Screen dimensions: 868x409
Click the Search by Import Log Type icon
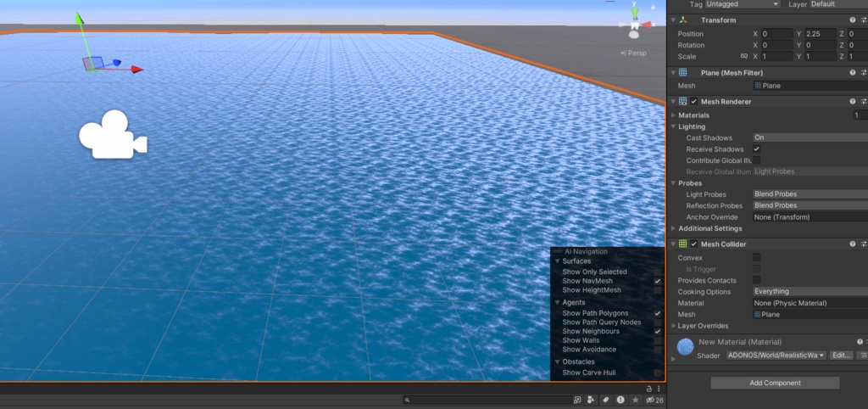click(620, 401)
